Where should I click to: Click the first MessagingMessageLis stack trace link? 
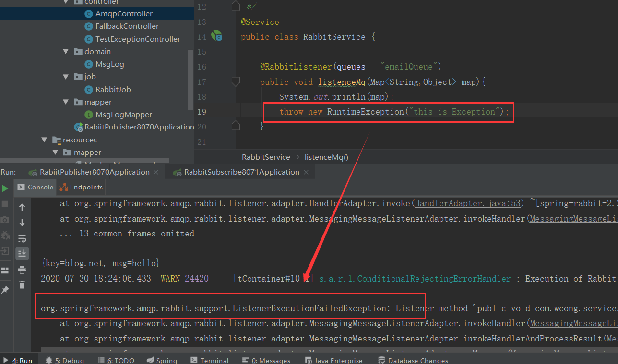tap(574, 219)
